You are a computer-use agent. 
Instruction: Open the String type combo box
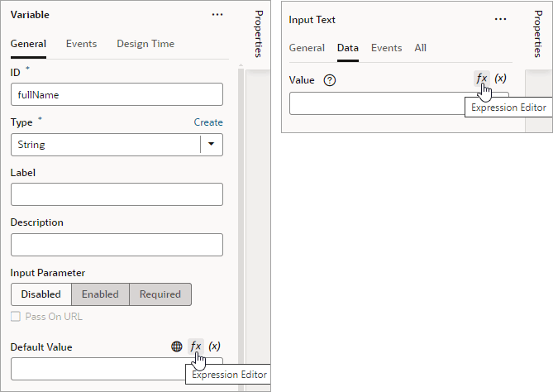coord(105,144)
